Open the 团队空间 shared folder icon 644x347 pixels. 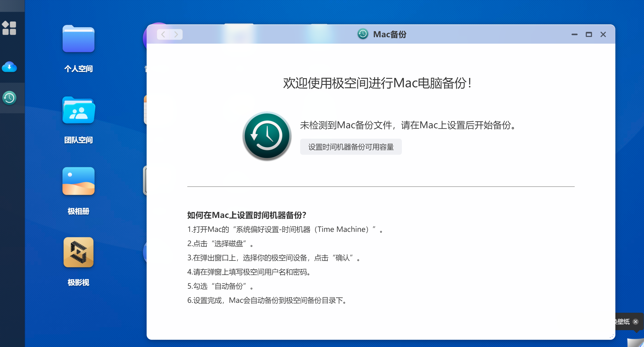click(78, 110)
